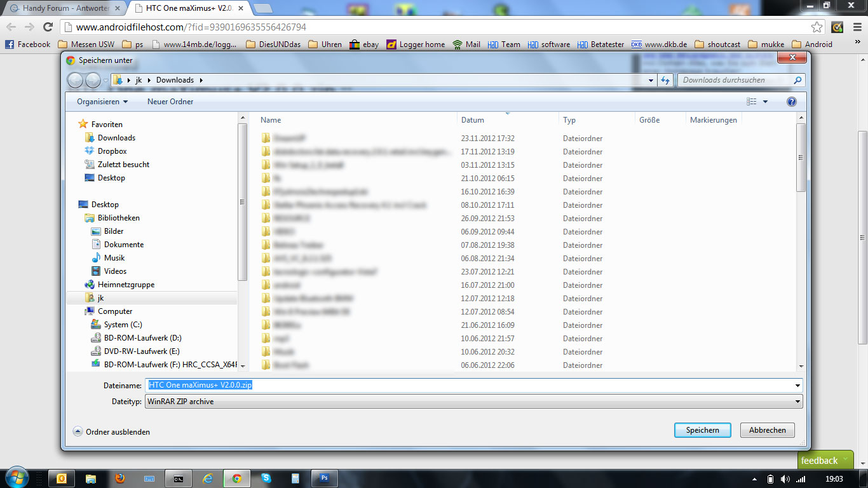The height and width of the screenshot is (488, 868).
Task: Open the address path history dropdown
Action: (651, 80)
